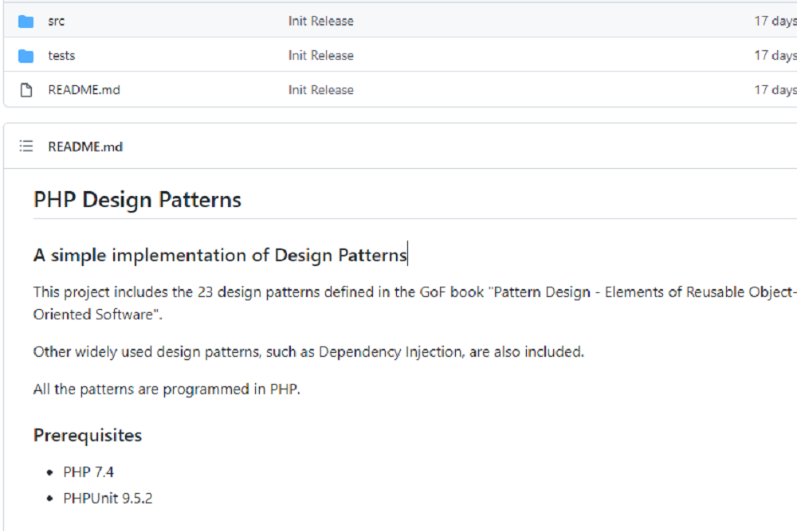This screenshot has height=532, width=797.
Task: Click the src folder icon
Action: 26,22
